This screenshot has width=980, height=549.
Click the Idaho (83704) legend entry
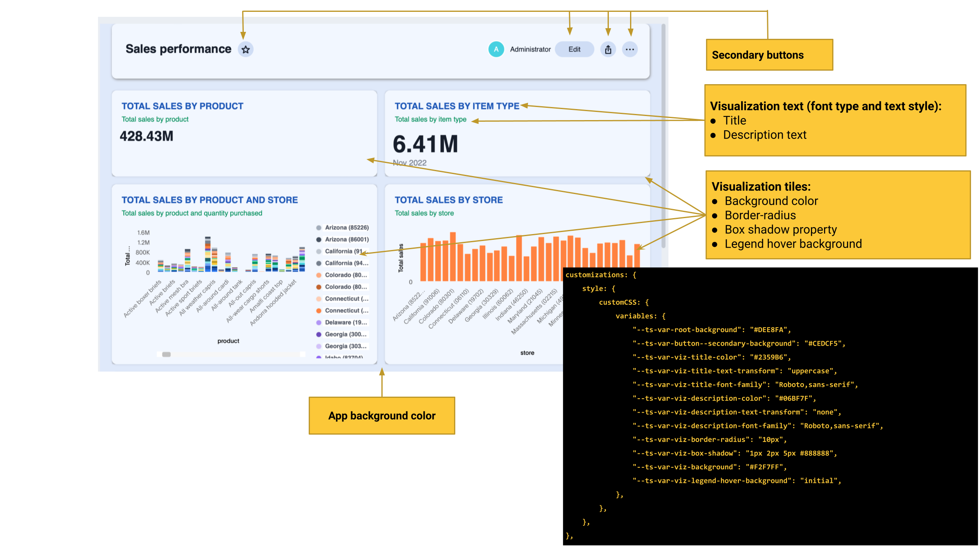click(x=345, y=357)
